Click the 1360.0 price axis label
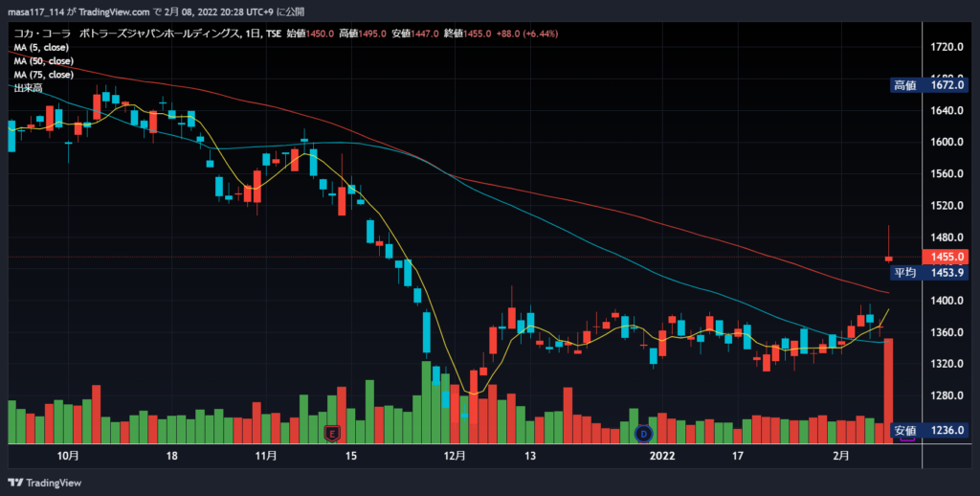Image resolution: width=980 pixels, height=496 pixels. [947, 333]
